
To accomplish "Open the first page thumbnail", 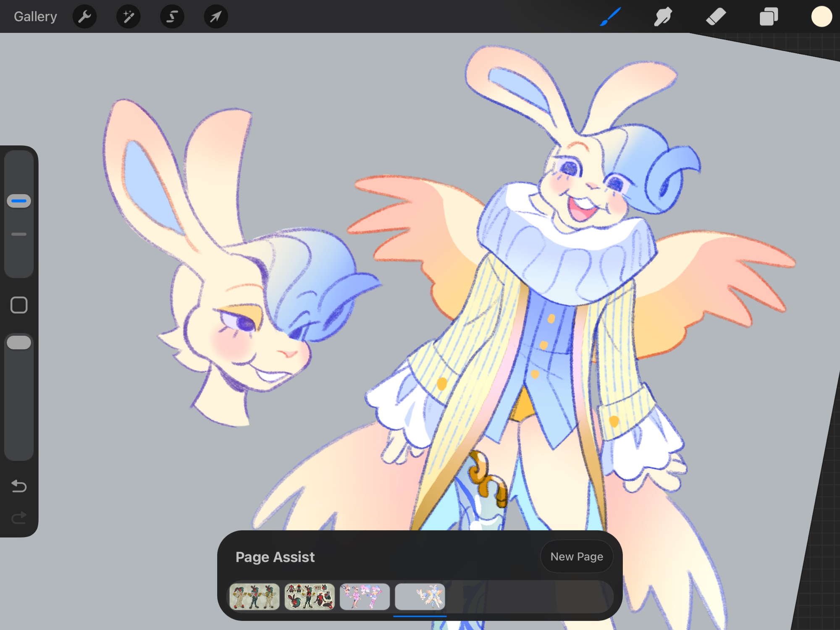I will pos(255,596).
